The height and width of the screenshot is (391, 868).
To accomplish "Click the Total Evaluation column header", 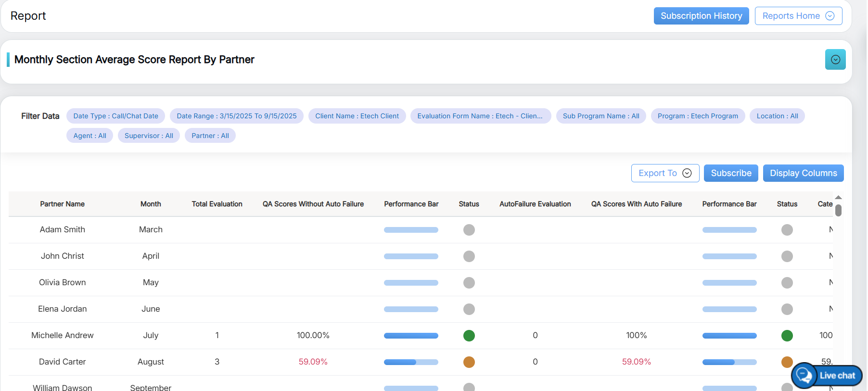I will (x=217, y=204).
